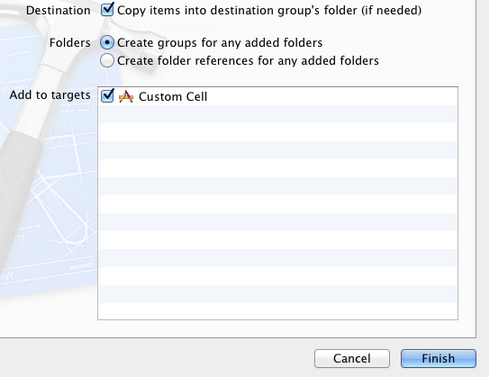Select the Custom Cell target name text
Viewport: 489px width, 377px height.
pos(173,97)
